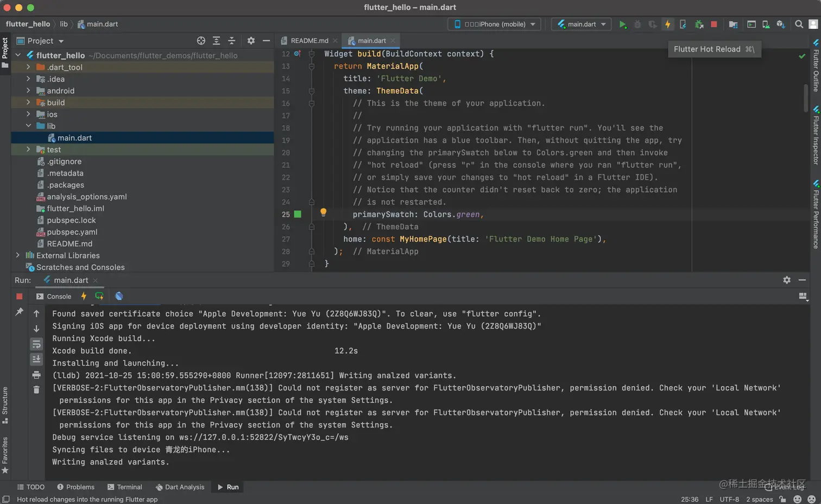This screenshot has height=504, width=821.
Task: Open Project Structure icon in toolbar
Action: coord(733,24)
